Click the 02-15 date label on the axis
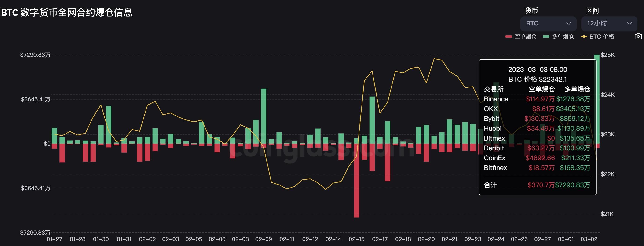Viewport: 644px width, 246px height. coord(356,239)
